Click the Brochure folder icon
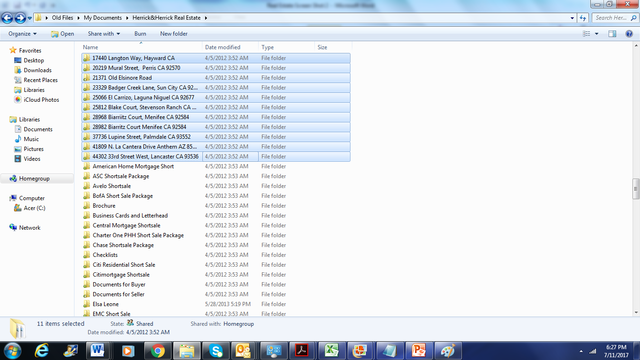The image size is (640, 360). coord(87,205)
